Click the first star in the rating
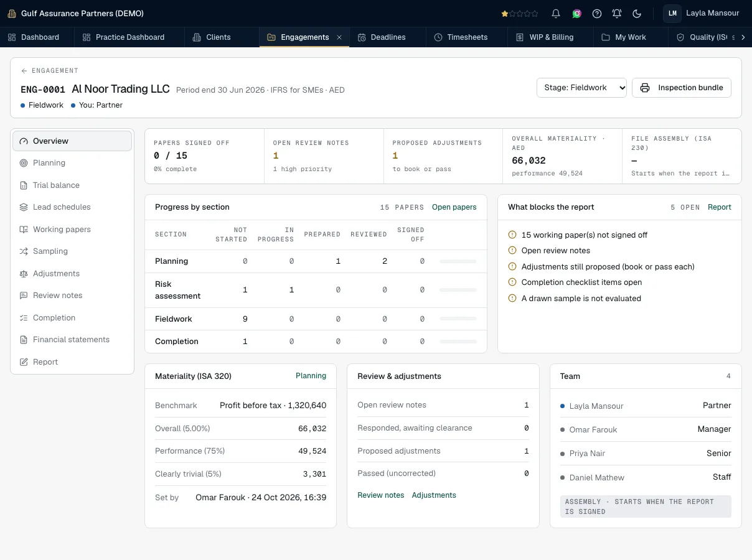The image size is (752, 560). pyautogui.click(x=504, y=13)
